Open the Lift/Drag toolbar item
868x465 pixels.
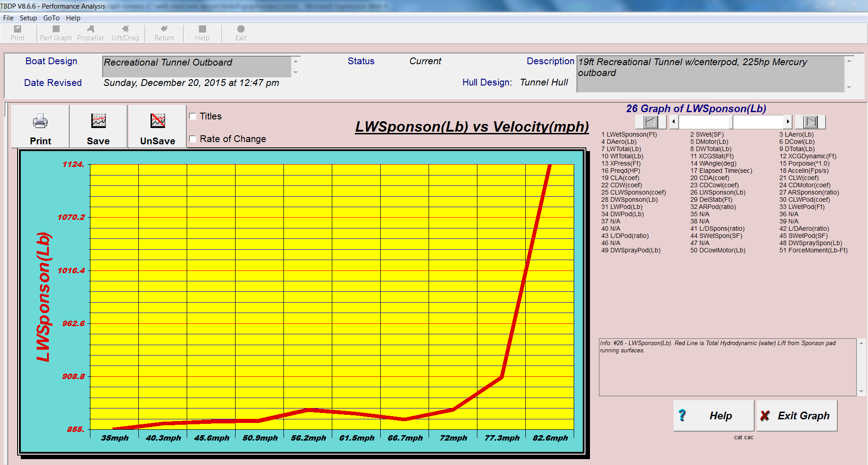tap(125, 33)
